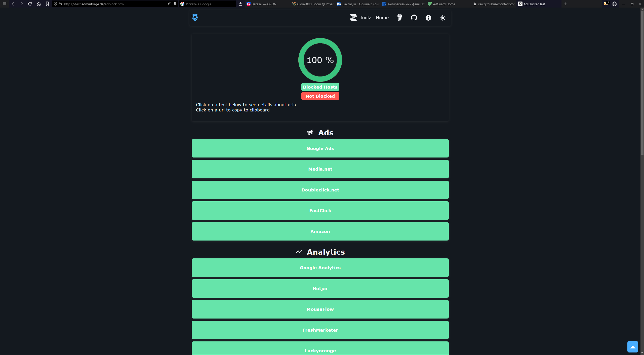Click the translate page icon in address bar
Screen dimensions: 644x355
169,4
